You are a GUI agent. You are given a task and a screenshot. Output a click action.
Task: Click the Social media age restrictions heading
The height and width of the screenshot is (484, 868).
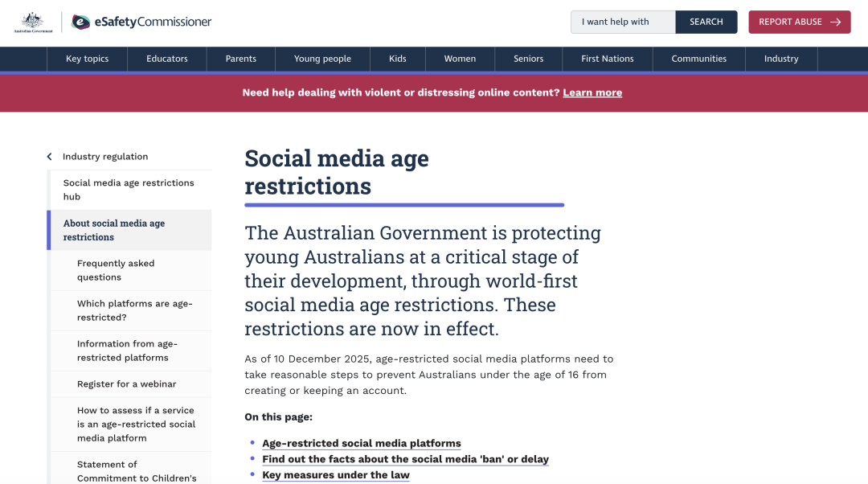pos(337,172)
